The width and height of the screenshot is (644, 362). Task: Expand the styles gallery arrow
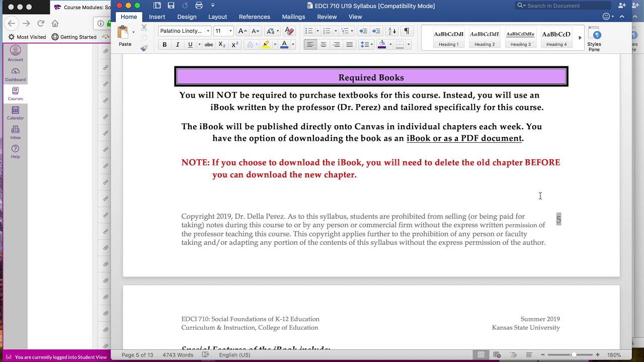(580, 38)
